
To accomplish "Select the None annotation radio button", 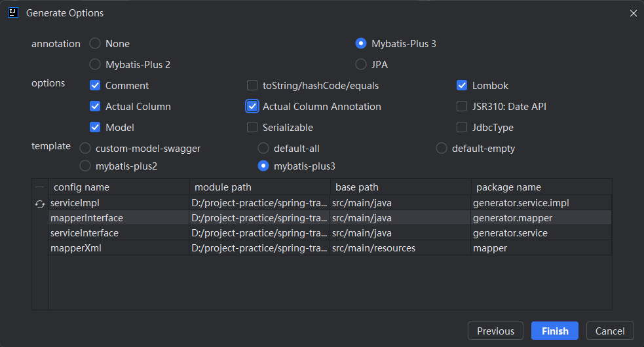I will (x=95, y=44).
